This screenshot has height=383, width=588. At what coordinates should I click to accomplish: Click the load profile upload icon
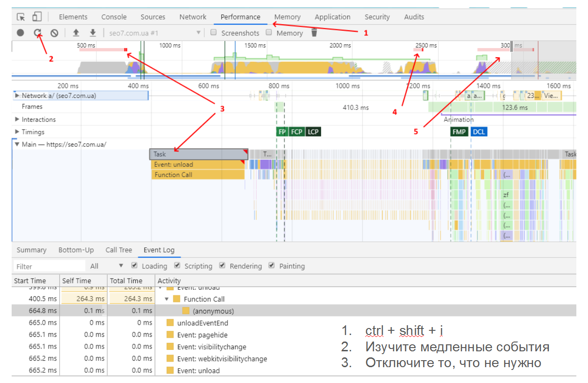click(x=76, y=33)
